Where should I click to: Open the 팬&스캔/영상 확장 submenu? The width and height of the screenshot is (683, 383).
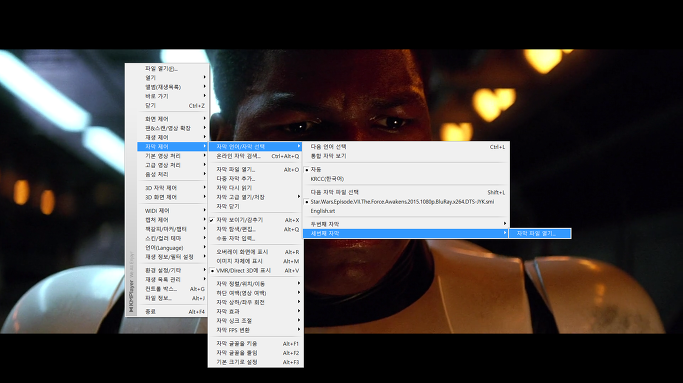click(x=172, y=128)
